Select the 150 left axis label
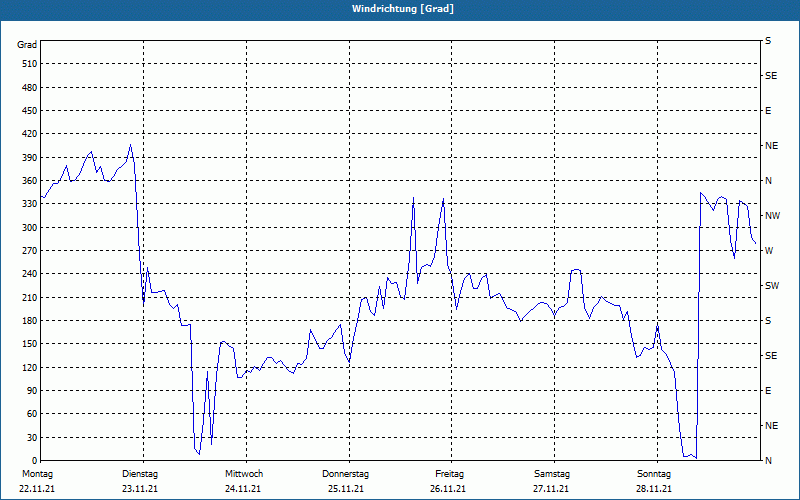 [x=29, y=344]
